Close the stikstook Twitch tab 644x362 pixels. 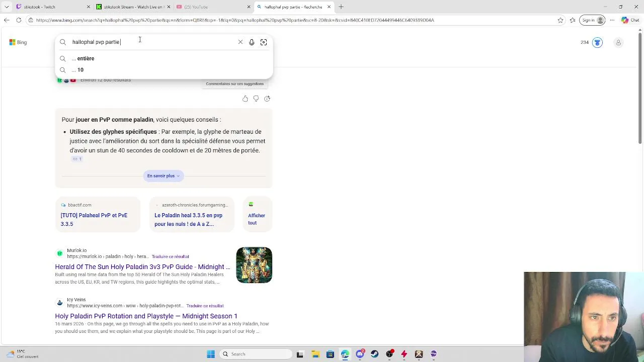pyautogui.click(x=89, y=7)
